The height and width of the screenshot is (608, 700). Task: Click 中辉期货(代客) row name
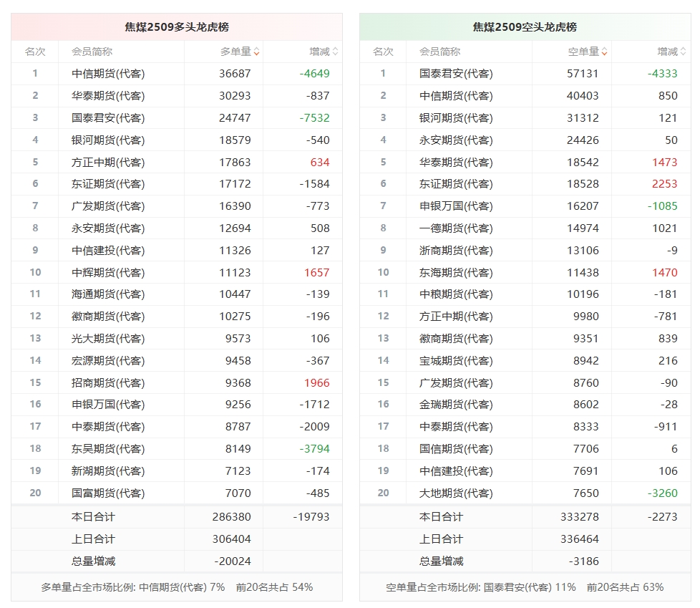[x=108, y=273]
